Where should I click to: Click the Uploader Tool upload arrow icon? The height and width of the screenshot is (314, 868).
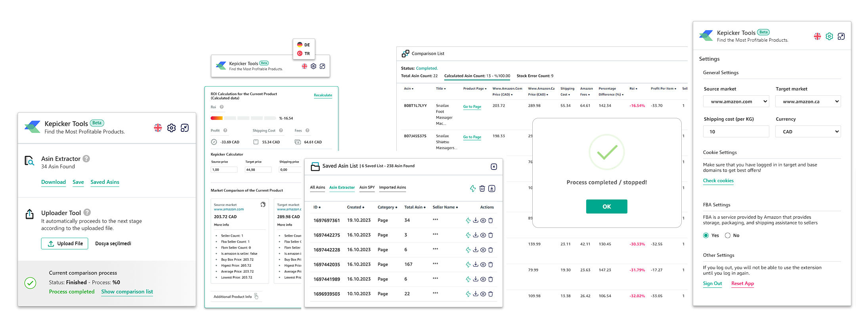tap(29, 214)
